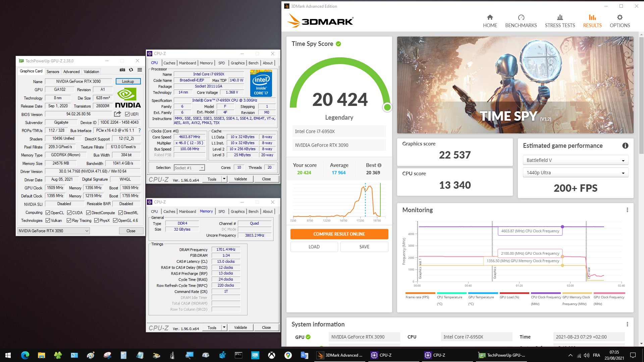Toggle OpenCL checkbox
Screen dimensions: 644x362
point(48,213)
